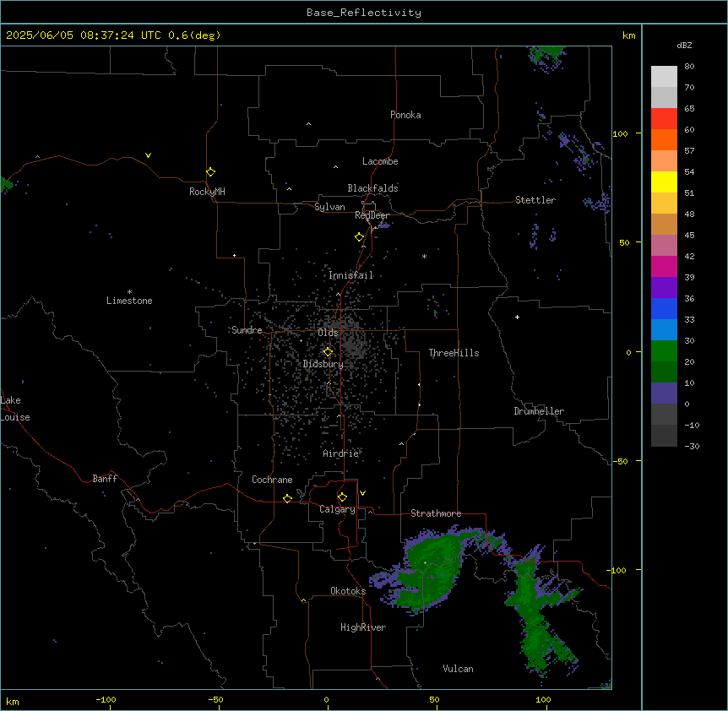Click the Limestone label

(x=129, y=301)
